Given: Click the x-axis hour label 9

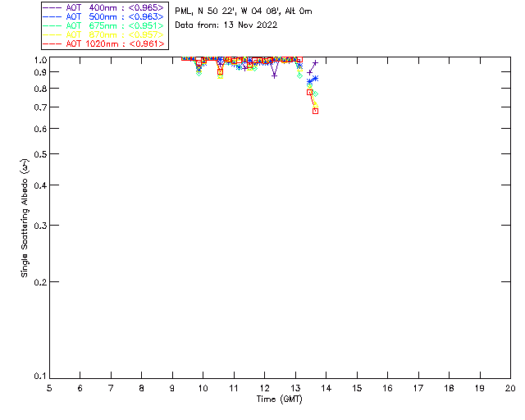Looking at the screenshot, I should pos(172,388).
